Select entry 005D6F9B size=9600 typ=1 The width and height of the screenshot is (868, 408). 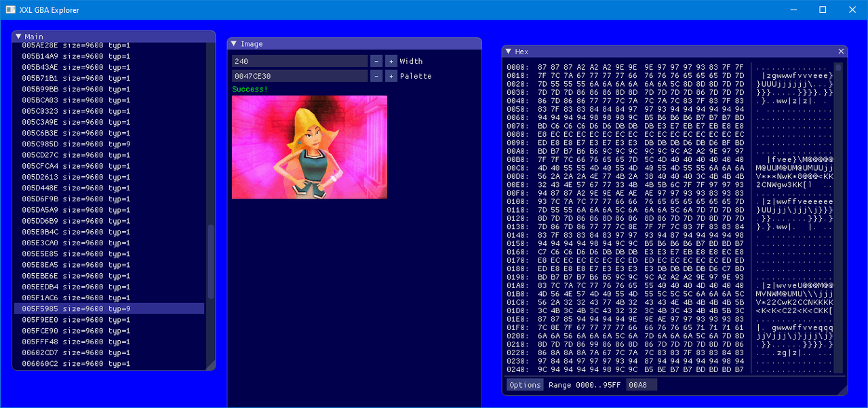[109, 199]
